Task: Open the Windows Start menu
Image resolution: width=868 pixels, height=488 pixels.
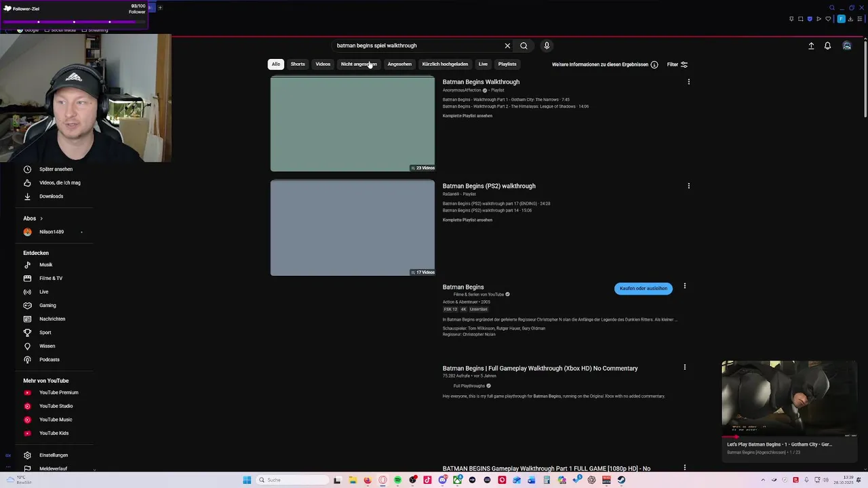Action: pyautogui.click(x=247, y=480)
